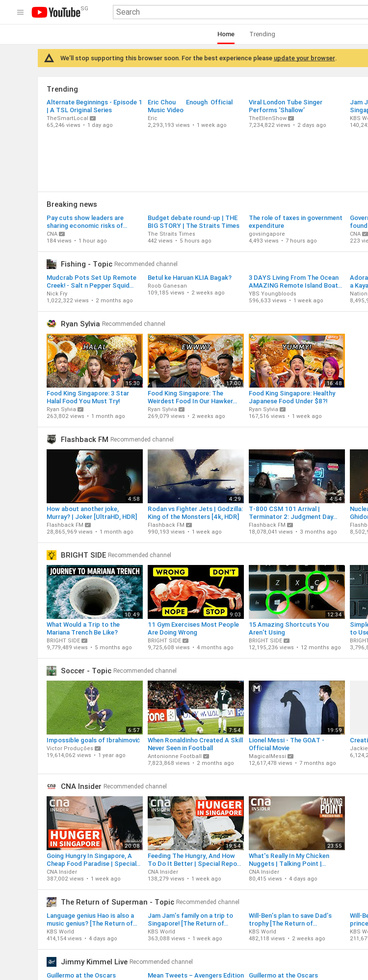Open 'Mudcrab Pots Set Up Remote Creek' video
The image size is (368, 980).
click(x=92, y=282)
